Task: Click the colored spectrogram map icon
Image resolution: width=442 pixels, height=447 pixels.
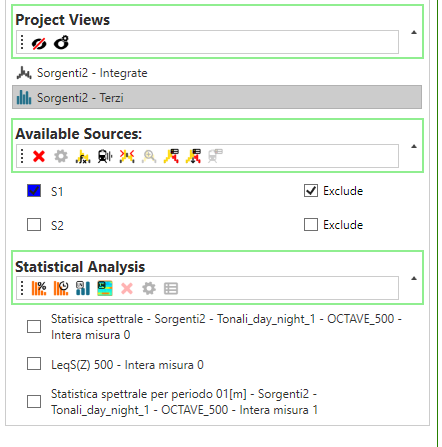Action: [x=105, y=288]
